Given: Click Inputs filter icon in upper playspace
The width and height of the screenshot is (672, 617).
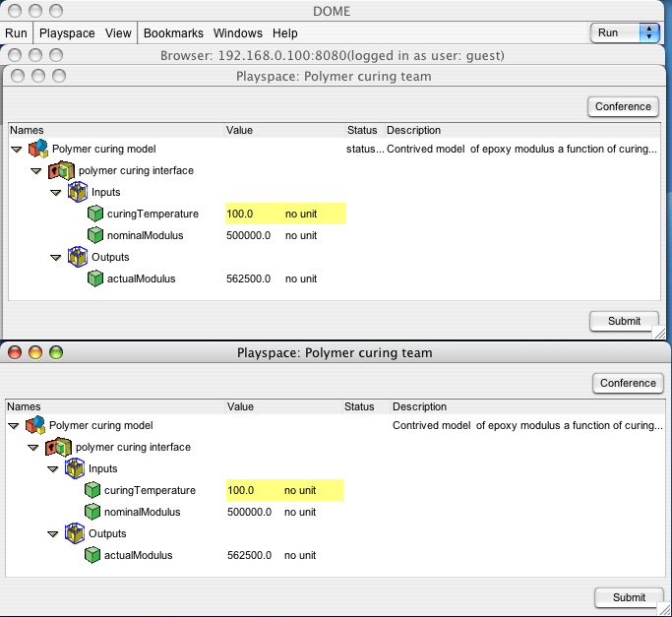Looking at the screenshot, I should pyautogui.click(x=78, y=192).
